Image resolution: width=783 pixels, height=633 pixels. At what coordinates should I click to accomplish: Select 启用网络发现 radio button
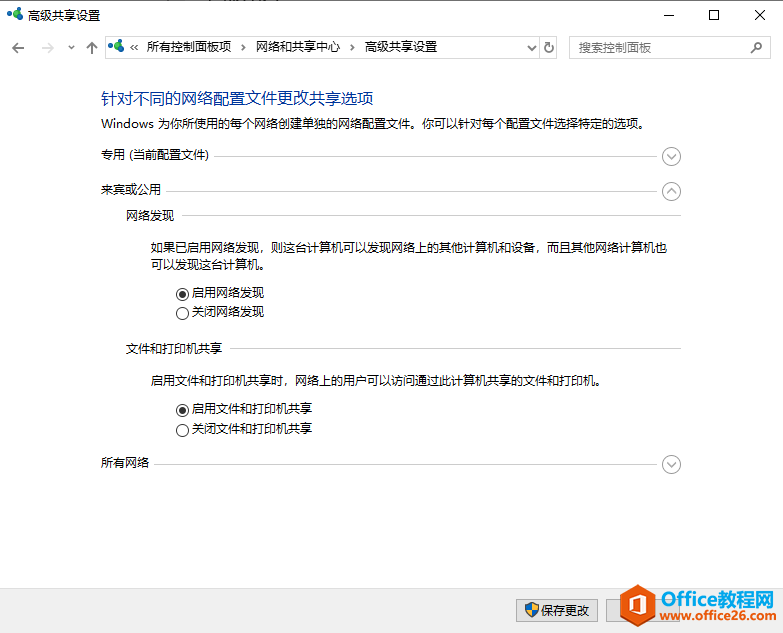[x=182, y=294]
